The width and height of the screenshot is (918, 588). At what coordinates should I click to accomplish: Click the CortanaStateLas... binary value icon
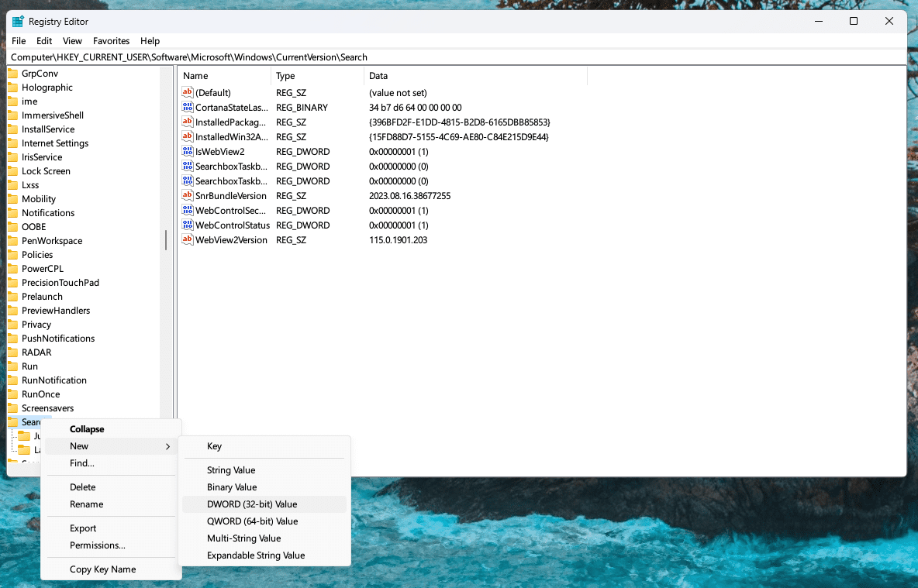coord(188,107)
